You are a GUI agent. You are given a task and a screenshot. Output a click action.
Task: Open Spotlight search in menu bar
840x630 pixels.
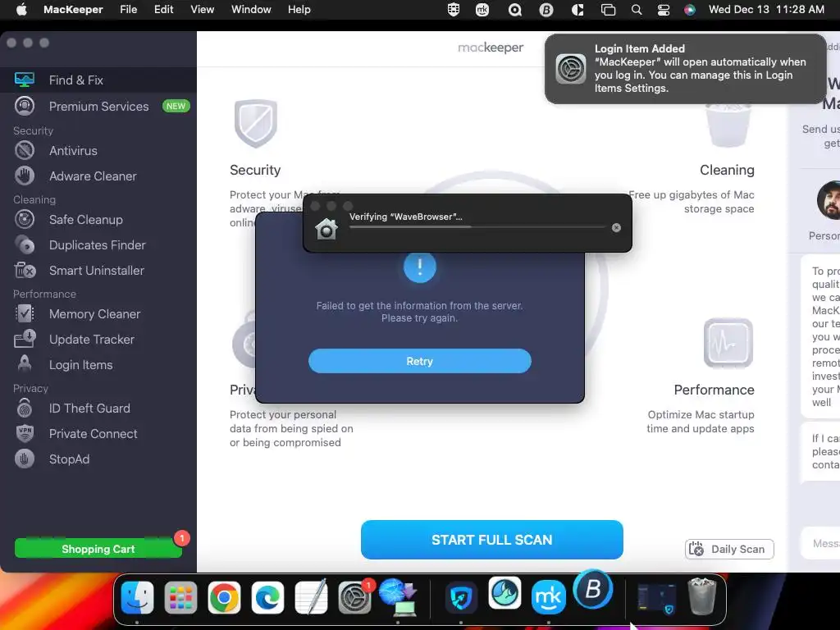pos(637,10)
